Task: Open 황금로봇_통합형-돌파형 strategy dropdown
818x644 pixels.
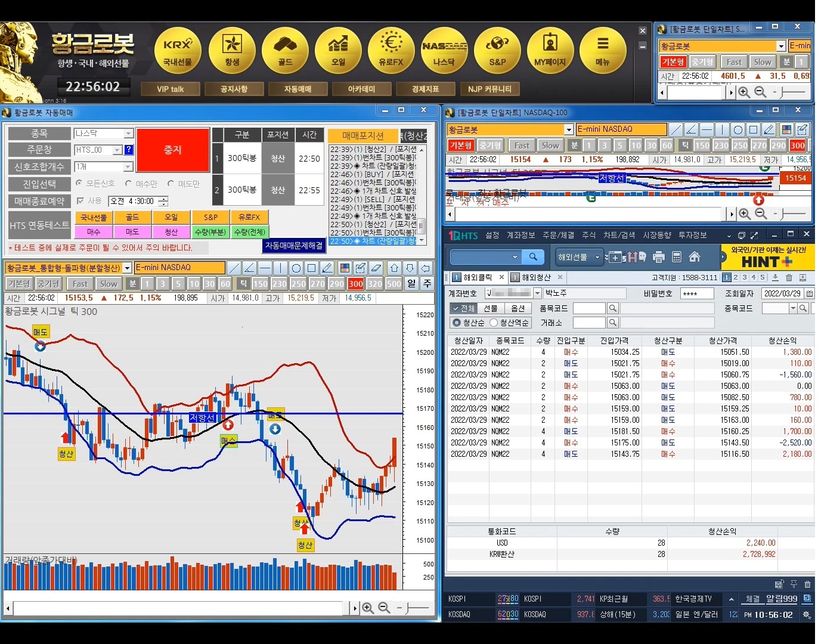Action: click(x=127, y=268)
